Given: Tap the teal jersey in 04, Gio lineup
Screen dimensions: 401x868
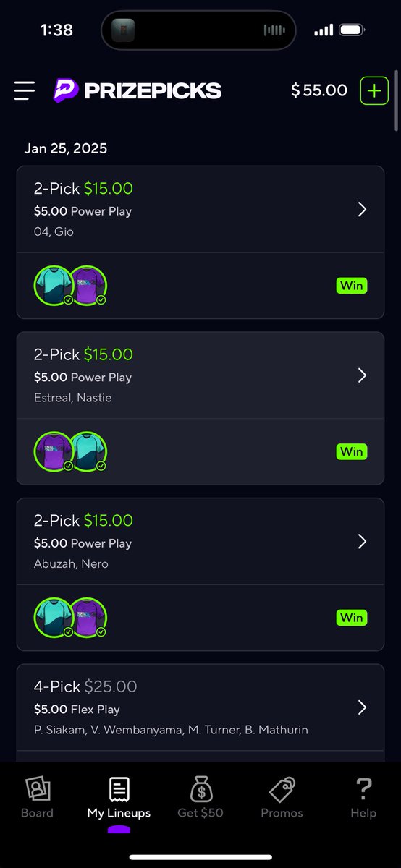Looking at the screenshot, I should (54, 286).
